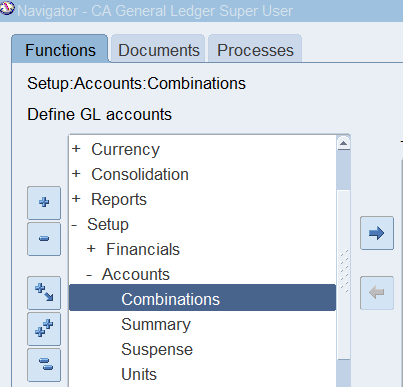Expand the Financials node under Setup

91,249
